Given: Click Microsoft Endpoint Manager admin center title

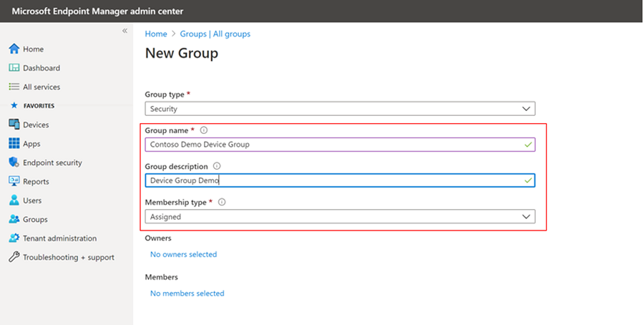Looking at the screenshot, I should point(98,11).
